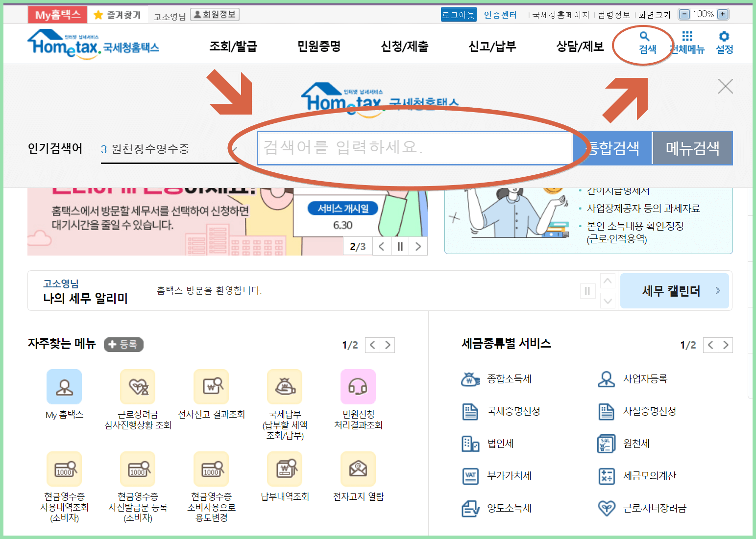Open the 신청/제출 menu
Screen dimensions: 756x539
click(x=405, y=47)
